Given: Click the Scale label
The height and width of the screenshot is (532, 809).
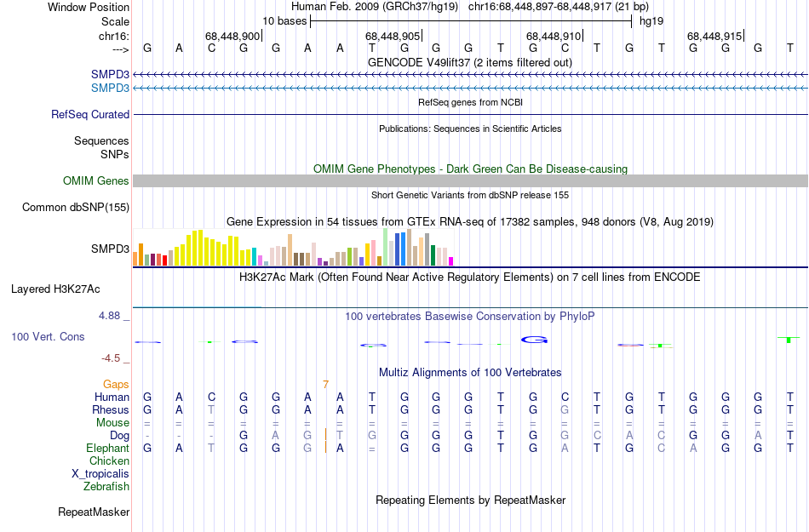Looking at the screenshot, I should pyautogui.click(x=115, y=21).
